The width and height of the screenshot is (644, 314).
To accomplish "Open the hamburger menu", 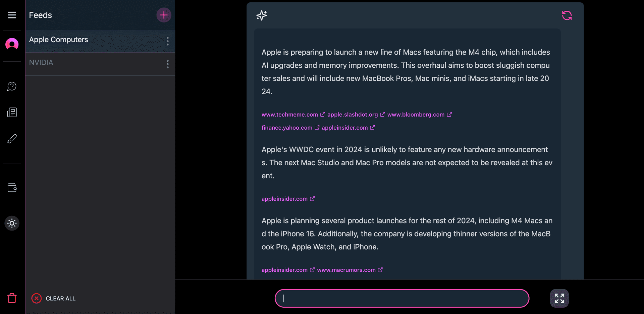I will pos(12,15).
